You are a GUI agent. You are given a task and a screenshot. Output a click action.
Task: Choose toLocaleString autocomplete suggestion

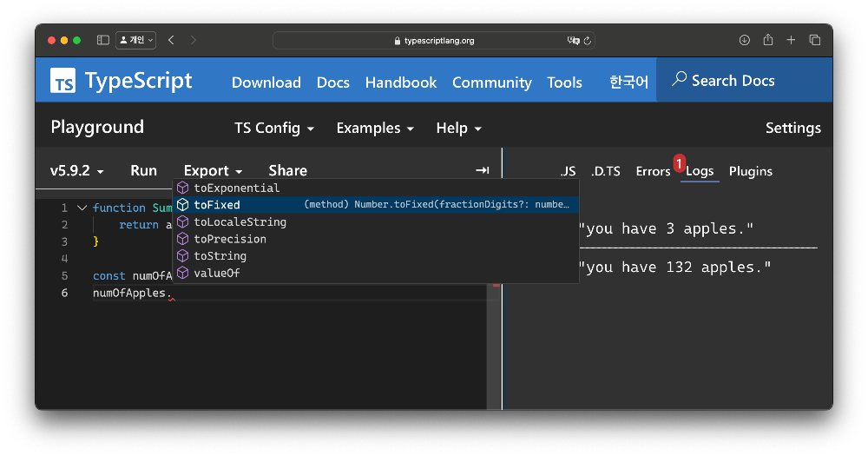(x=376, y=221)
